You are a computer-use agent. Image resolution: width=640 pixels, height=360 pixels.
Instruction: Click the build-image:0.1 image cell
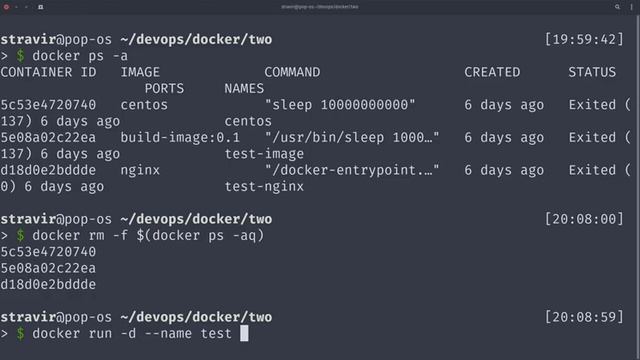(x=180, y=138)
